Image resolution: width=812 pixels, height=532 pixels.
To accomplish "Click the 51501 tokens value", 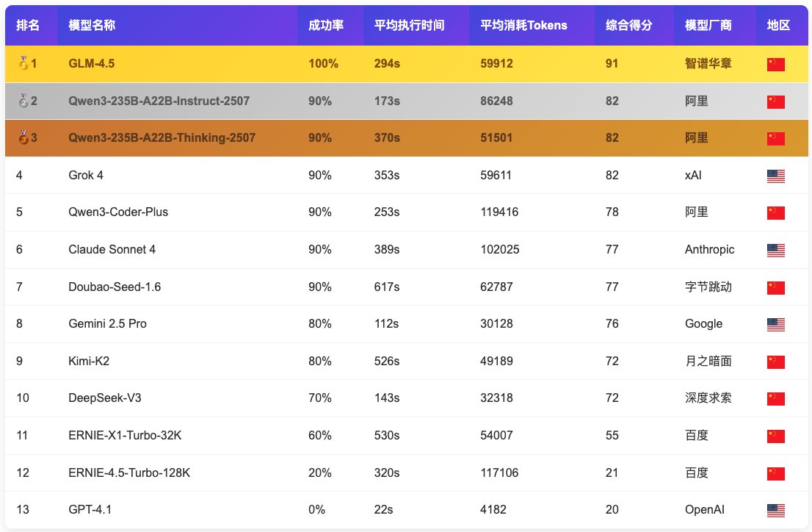I will point(496,137).
